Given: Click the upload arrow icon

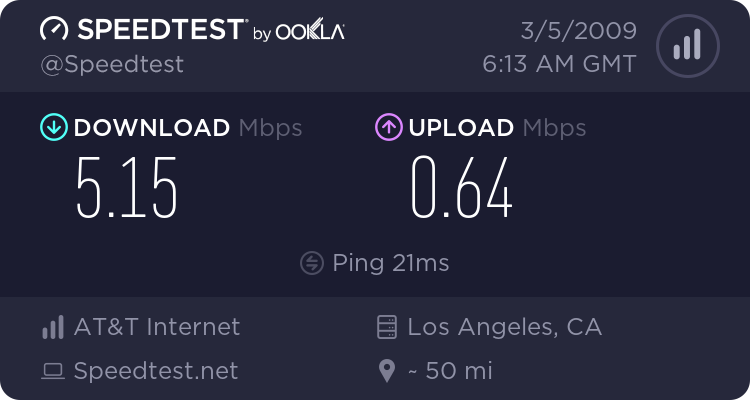Looking at the screenshot, I should (388, 128).
